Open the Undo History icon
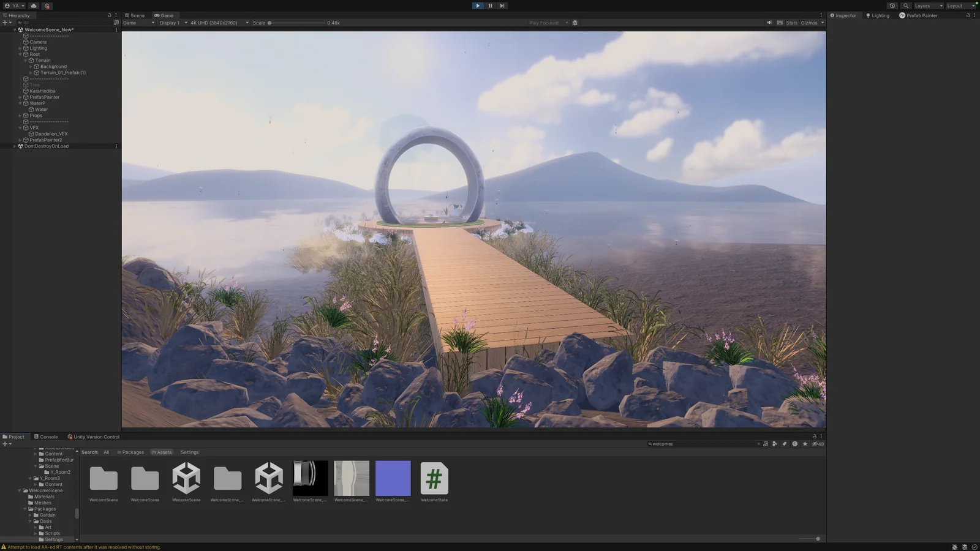The image size is (980, 551). pyautogui.click(x=892, y=6)
